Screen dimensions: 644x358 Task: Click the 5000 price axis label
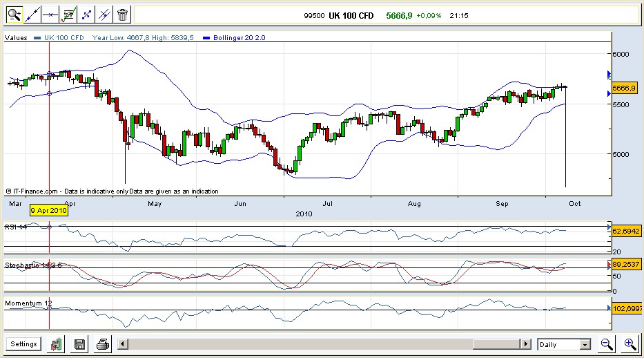621,155
